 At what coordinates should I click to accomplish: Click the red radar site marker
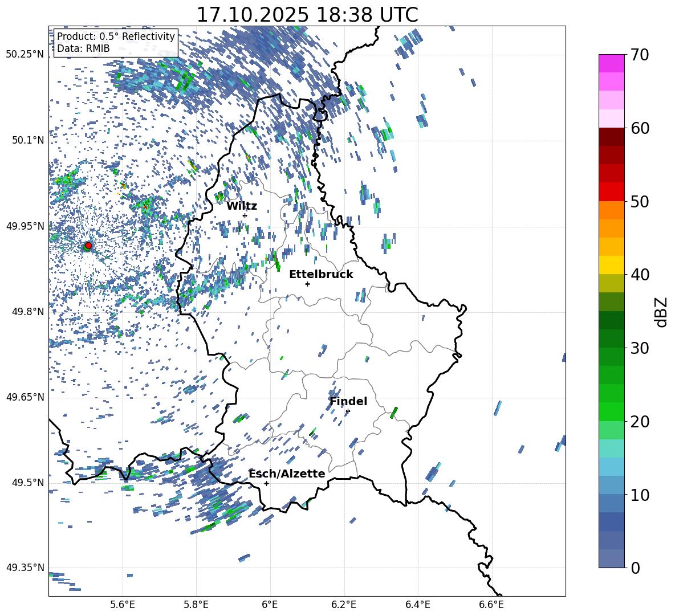pos(88,245)
